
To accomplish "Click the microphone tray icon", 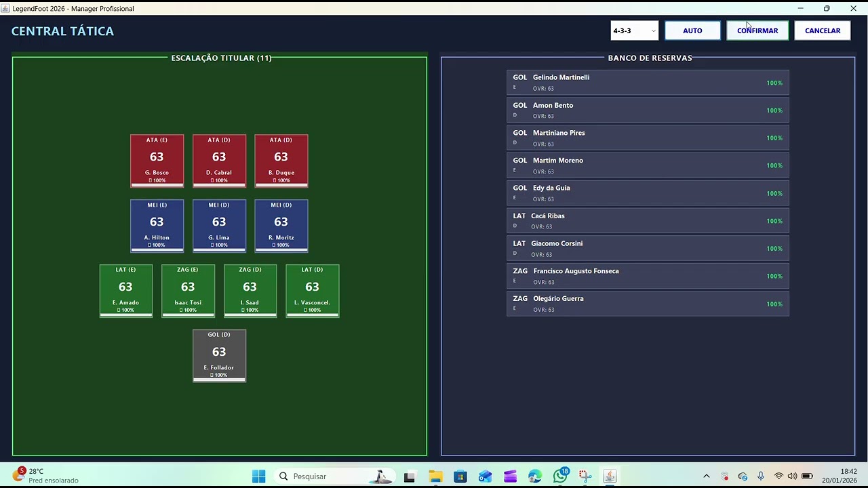I will [761, 476].
